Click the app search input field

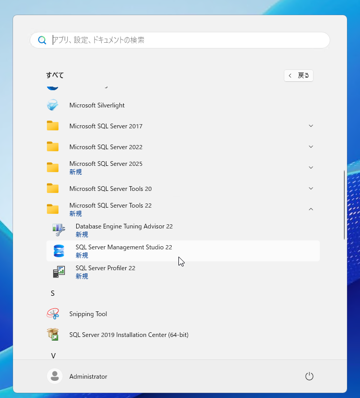click(x=180, y=40)
